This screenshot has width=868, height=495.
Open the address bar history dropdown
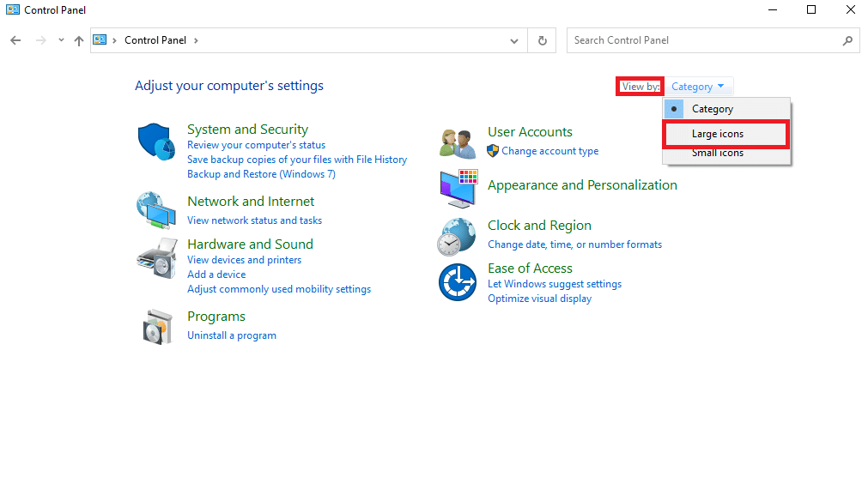pyautogui.click(x=514, y=40)
